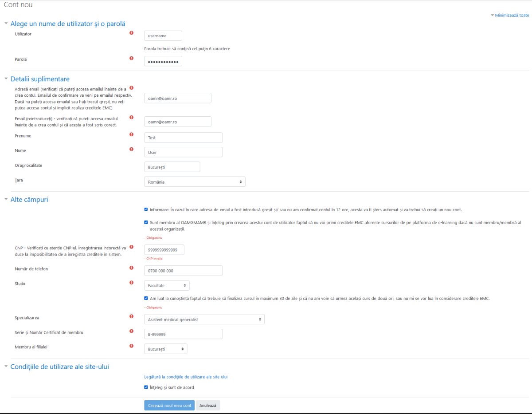
Task: Open the site terms of use link
Action: coord(186,377)
